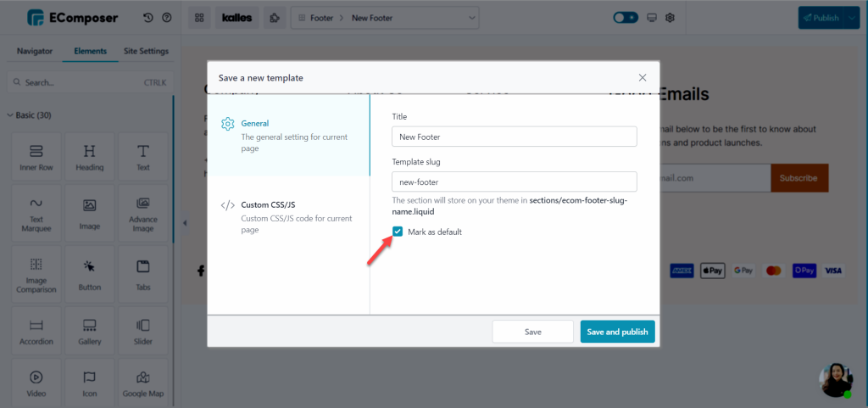Screen dimensions: 868x408
Task: Select the Slider element
Action: [143, 331]
